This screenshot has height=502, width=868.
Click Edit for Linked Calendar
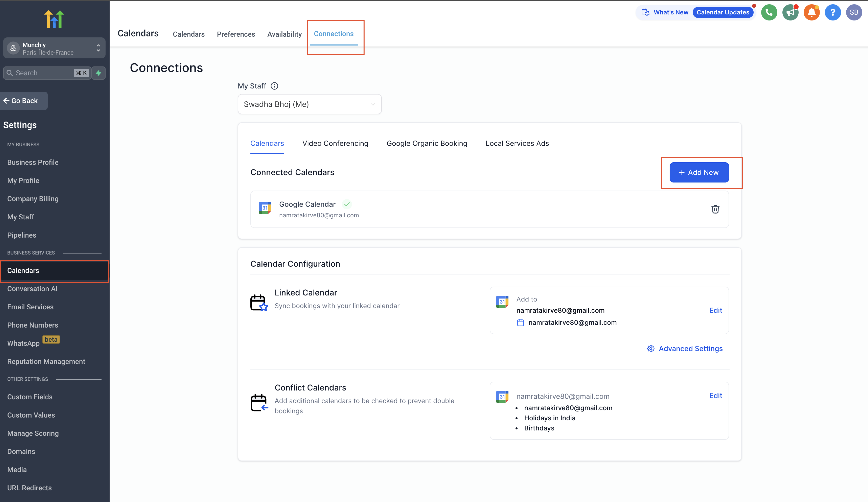tap(715, 310)
